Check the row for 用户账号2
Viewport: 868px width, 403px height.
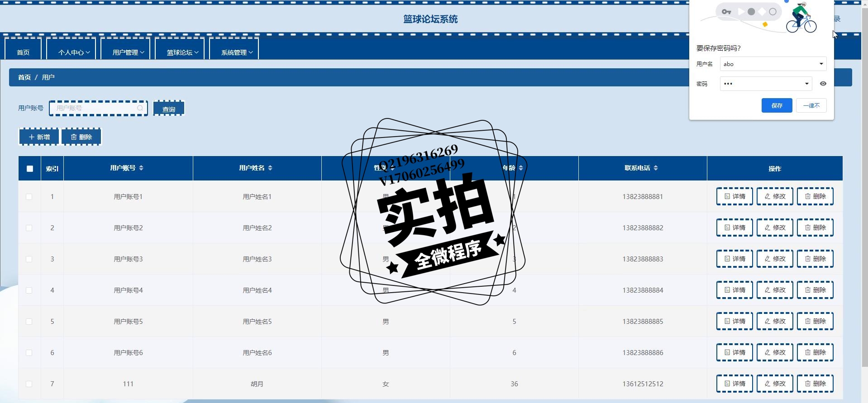pos(29,228)
